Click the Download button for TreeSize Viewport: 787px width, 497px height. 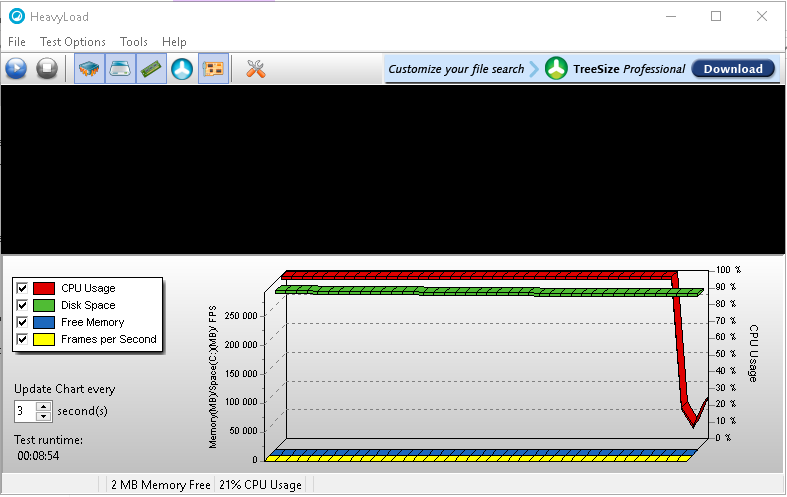[x=733, y=69]
